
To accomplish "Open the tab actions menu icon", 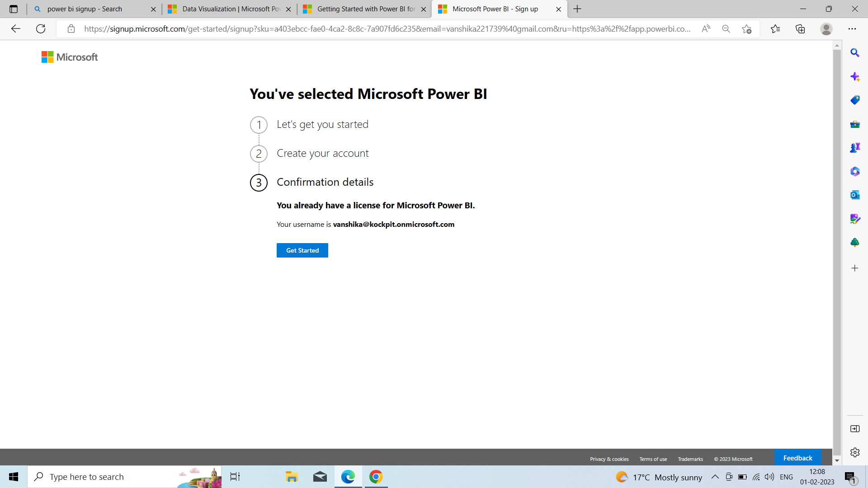I will click(14, 9).
